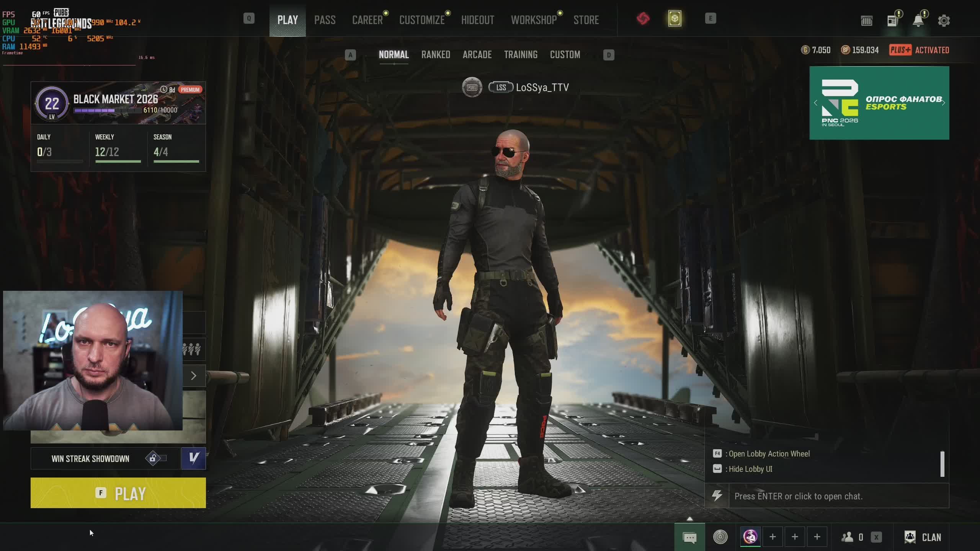
Task: Click the lightning quick-chat icon
Action: (x=717, y=496)
